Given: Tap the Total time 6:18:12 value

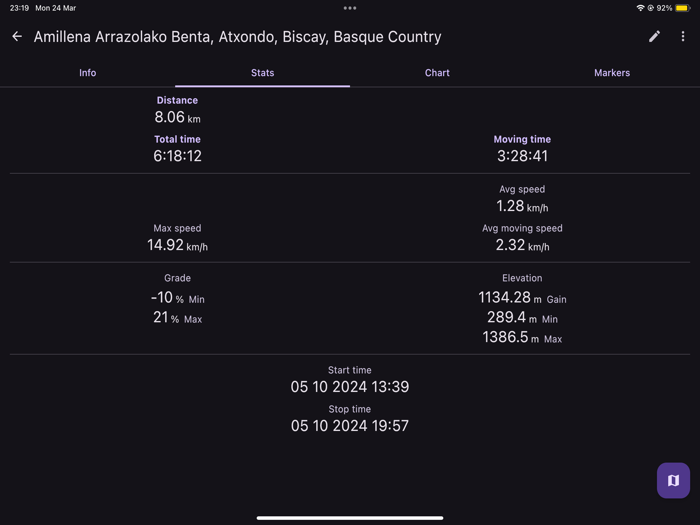Looking at the screenshot, I should coord(177,156).
